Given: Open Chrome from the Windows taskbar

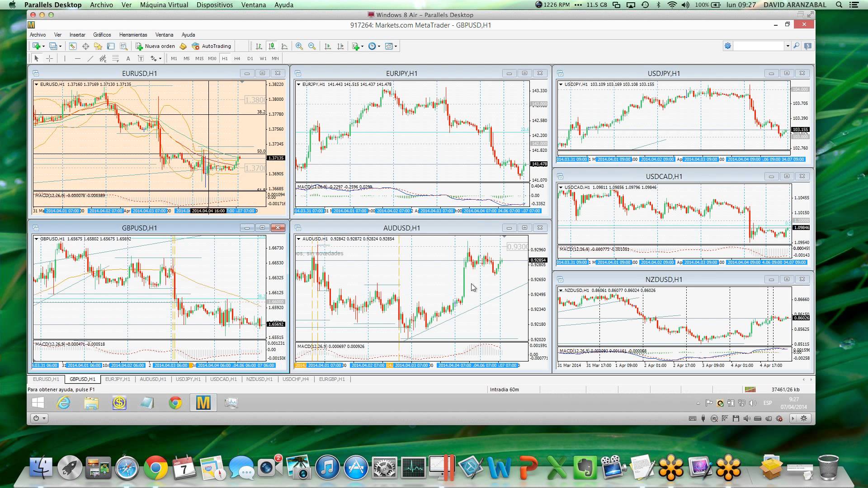Looking at the screenshot, I should tap(175, 403).
